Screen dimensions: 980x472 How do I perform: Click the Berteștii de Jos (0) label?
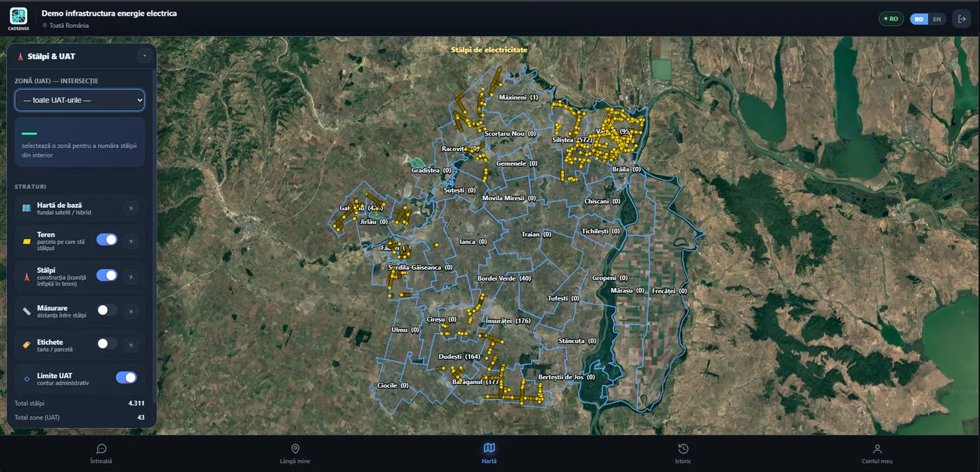click(566, 377)
